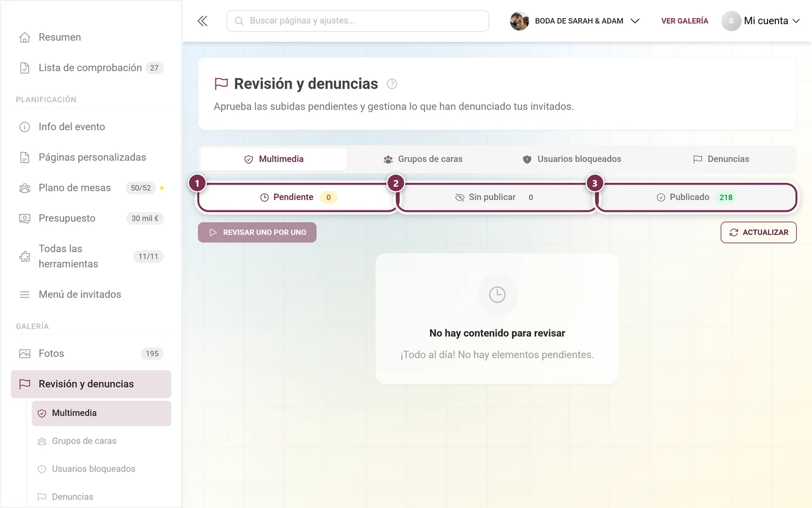Image resolution: width=812 pixels, height=508 pixels.
Task: Open Menú de invitados
Action: 91,295
